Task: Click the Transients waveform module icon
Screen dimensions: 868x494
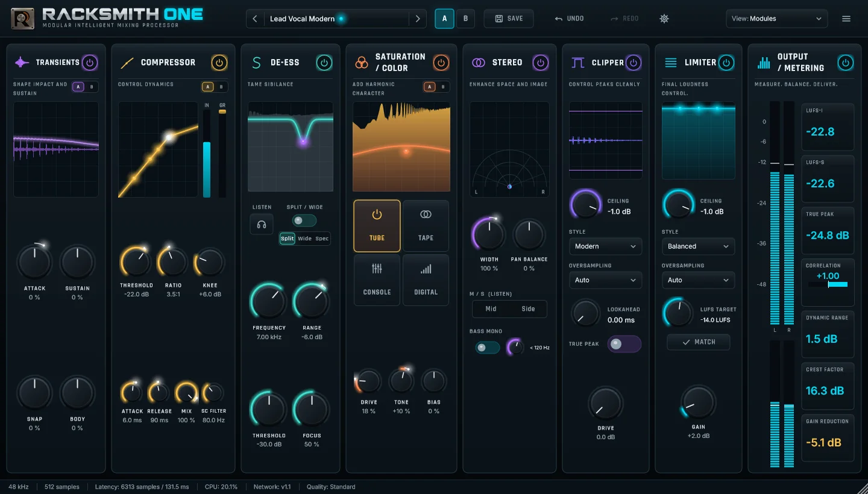Action: [x=22, y=62]
